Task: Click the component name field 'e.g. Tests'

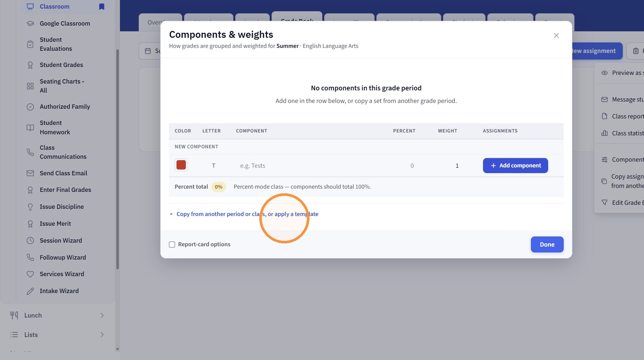Action: (310, 166)
